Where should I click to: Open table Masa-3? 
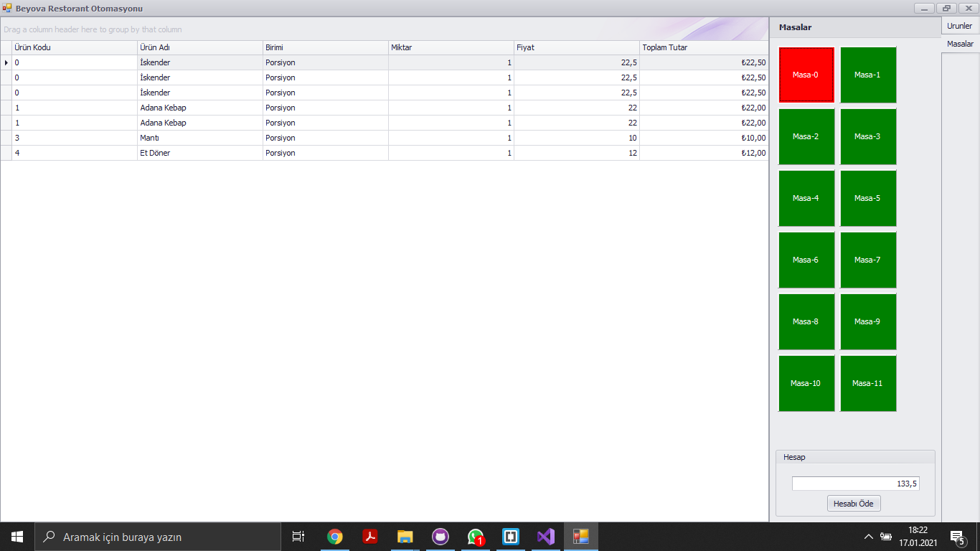tap(868, 136)
